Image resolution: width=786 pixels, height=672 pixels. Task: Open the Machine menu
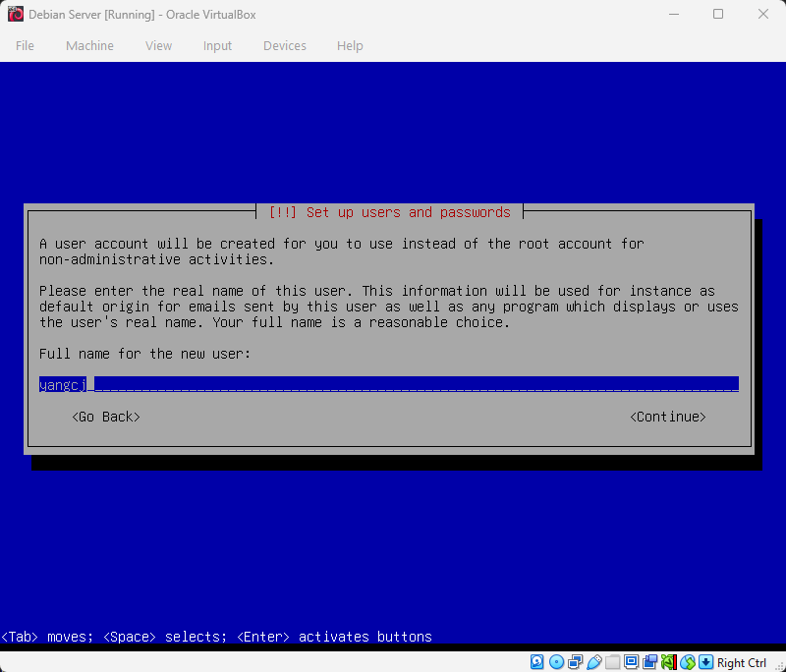89,45
